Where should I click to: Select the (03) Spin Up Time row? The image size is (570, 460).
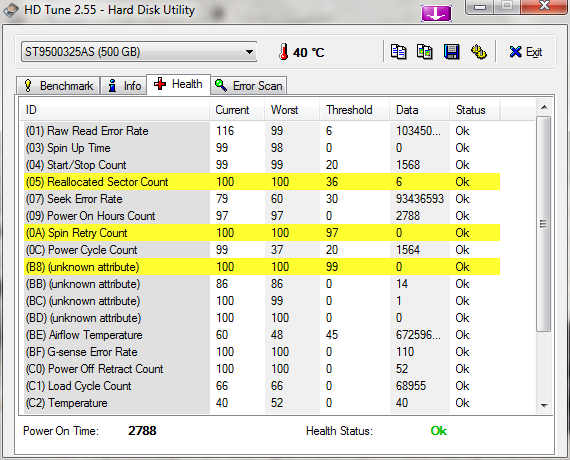pos(262,148)
